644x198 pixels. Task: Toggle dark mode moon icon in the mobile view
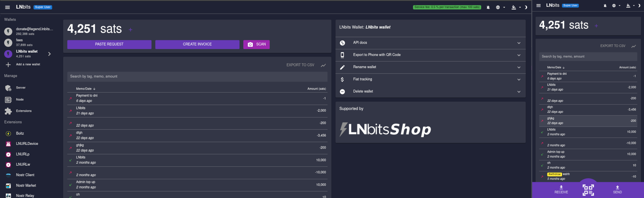(x=639, y=6)
